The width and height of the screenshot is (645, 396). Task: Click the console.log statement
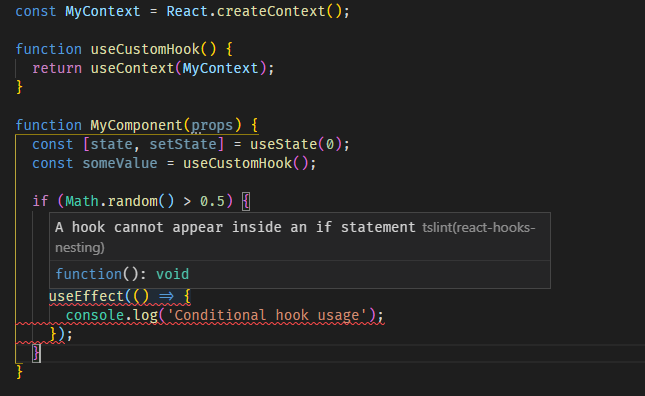click(225, 315)
